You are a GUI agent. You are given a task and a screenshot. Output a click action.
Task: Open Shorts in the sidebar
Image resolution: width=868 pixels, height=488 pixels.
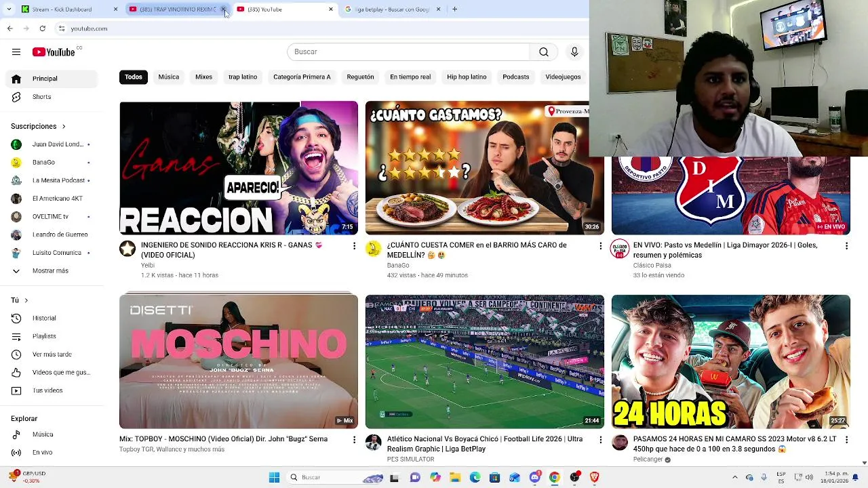tap(52, 97)
